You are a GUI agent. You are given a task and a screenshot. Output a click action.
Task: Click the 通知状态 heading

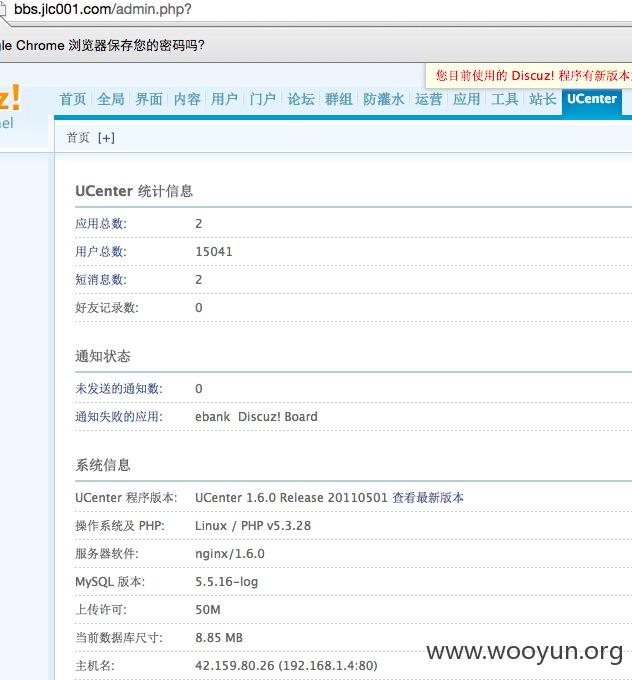(103, 356)
